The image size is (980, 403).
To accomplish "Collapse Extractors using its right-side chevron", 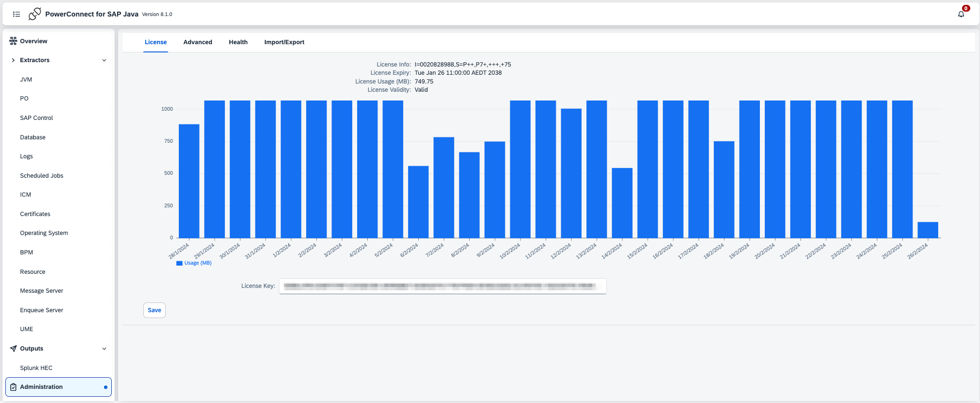I will [x=104, y=60].
